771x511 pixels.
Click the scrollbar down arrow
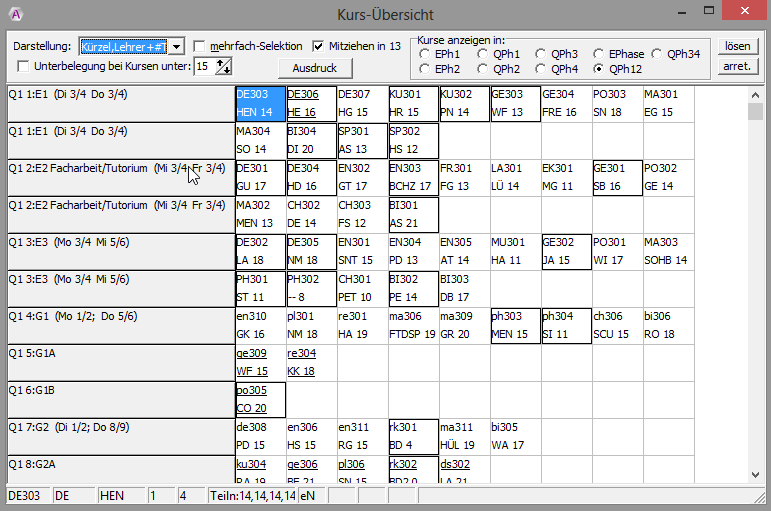(755, 475)
